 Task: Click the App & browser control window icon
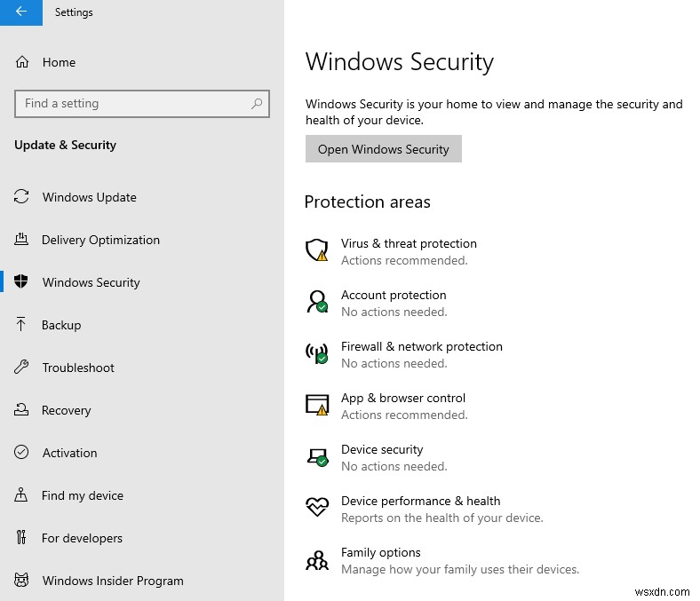[317, 405]
